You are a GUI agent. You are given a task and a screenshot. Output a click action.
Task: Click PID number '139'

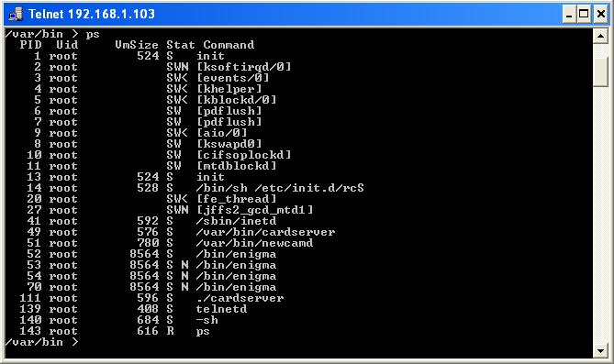pyautogui.click(x=30, y=309)
